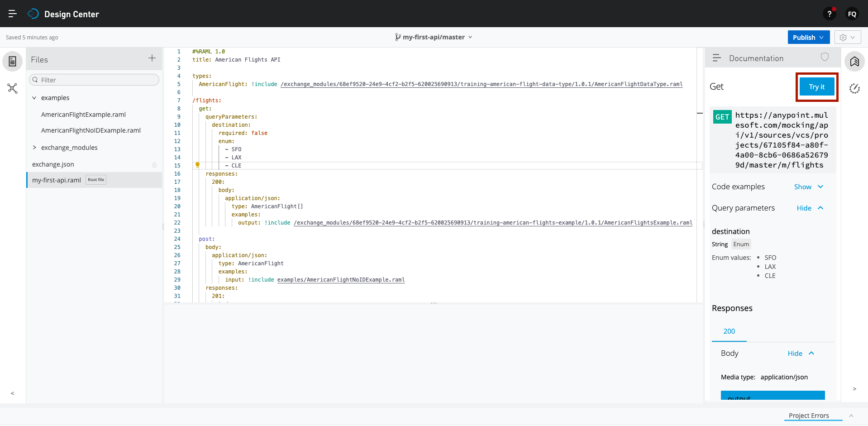The width and height of the screenshot is (868, 426).
Task: Follow the examples/AmericanFlightNoIDExample.raml link
Action: click(341, 280)
